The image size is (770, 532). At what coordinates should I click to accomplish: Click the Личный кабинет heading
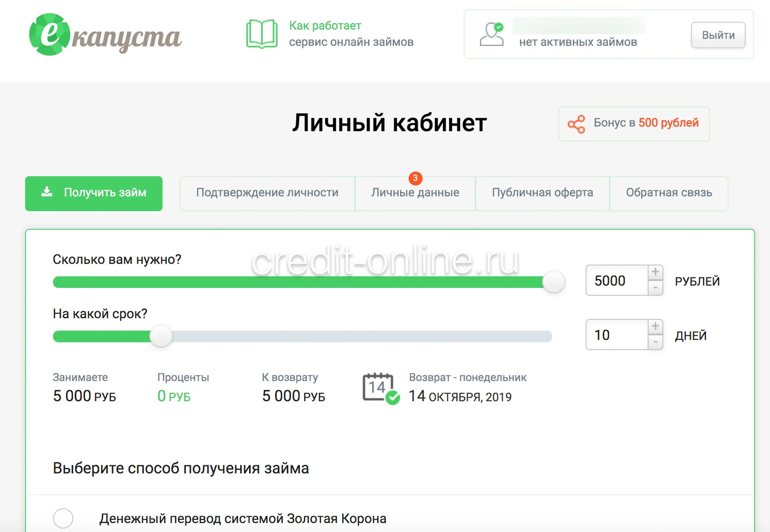(389, 123)
